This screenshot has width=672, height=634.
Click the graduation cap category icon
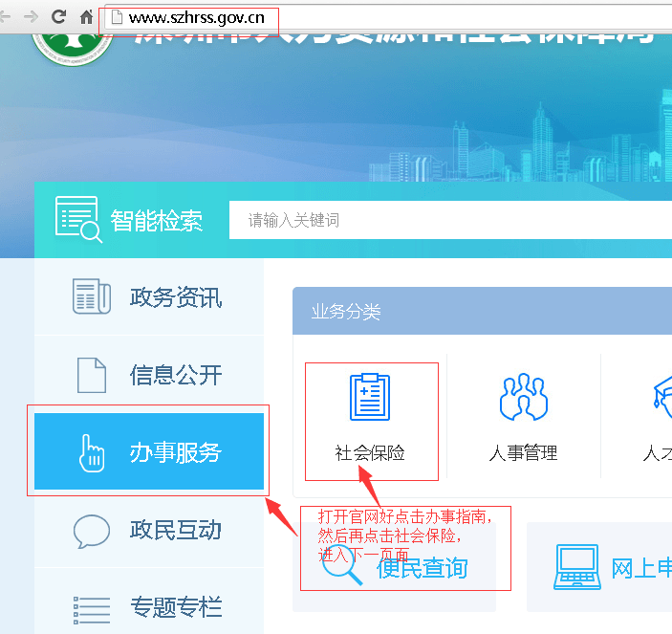[662, 397]
